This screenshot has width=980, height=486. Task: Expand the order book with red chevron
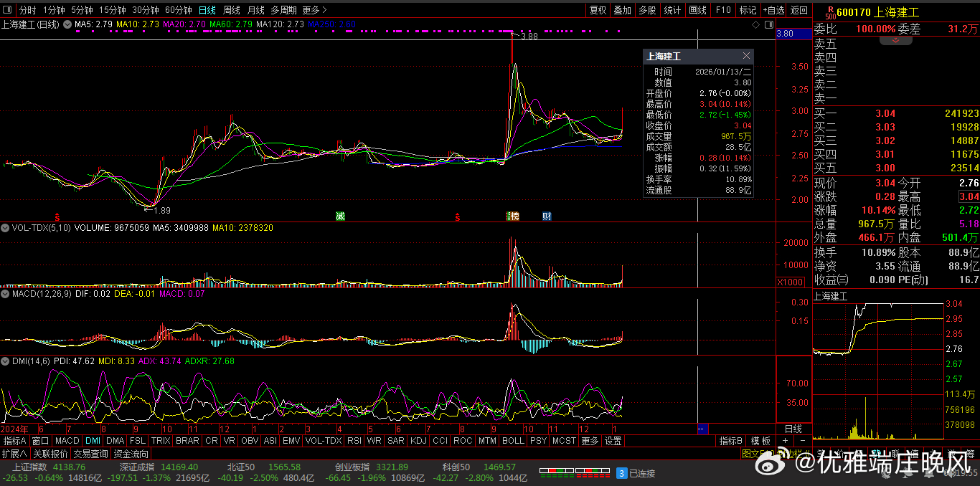[895, 41]
